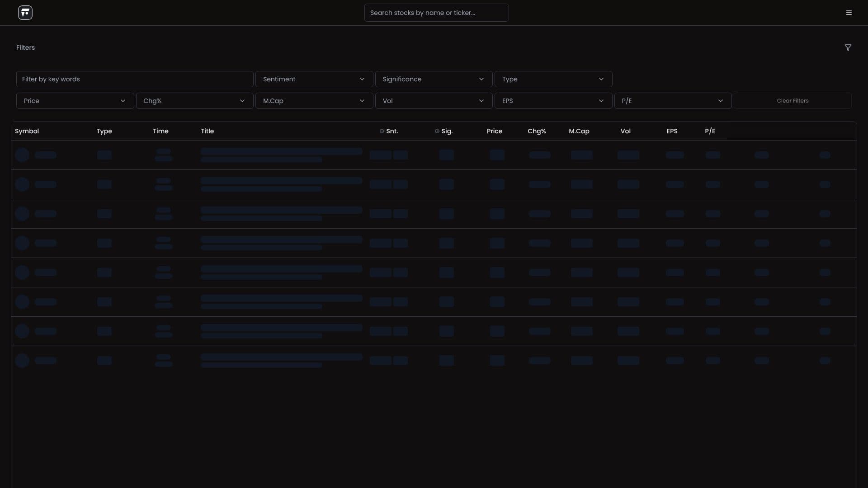The width and height of the screenshot is (868, 488).
Task: Click the P/E column header
Action: click(x=710, y=131)
